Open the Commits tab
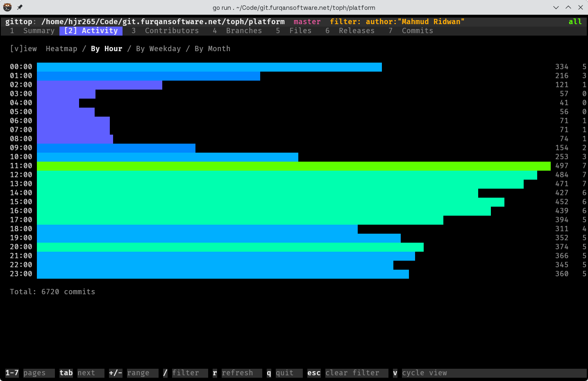588x381 pixels. tap(417, 31)
